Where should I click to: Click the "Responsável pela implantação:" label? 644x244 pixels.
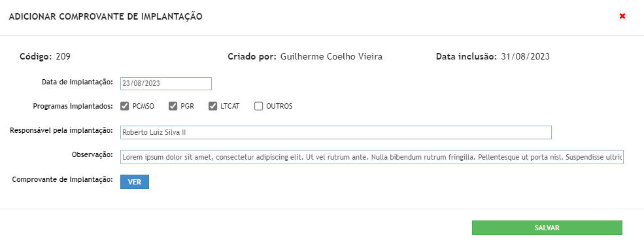(61, 130)
